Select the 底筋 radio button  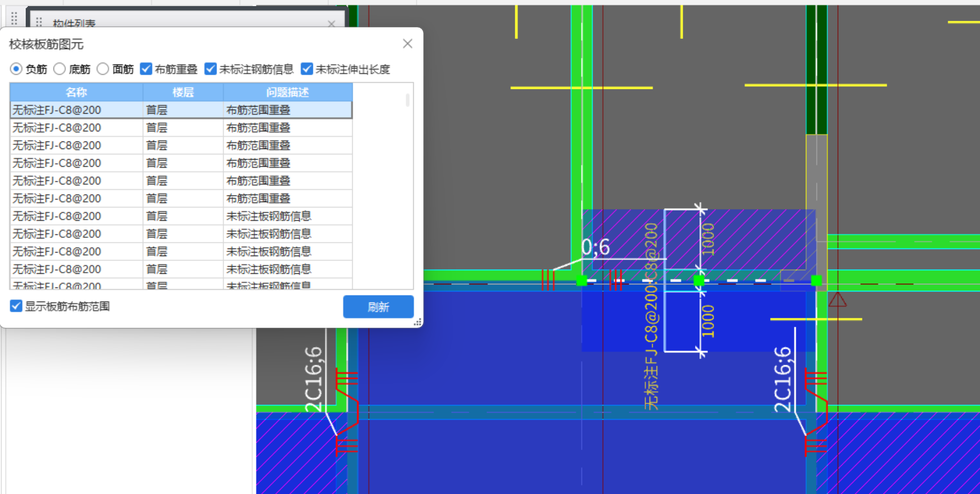point(60,69)
